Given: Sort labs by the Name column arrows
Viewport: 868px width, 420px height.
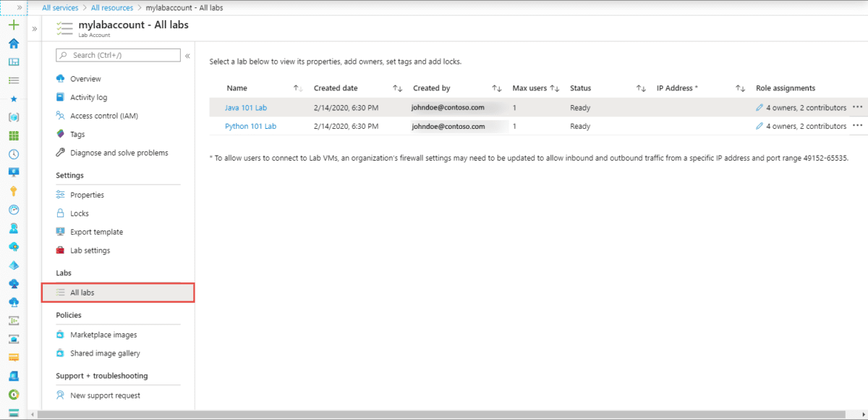Looking at the screenshot, I should pos(297,88).
